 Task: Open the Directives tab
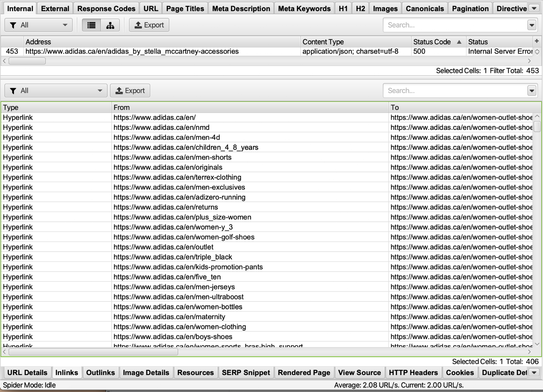(511, 8)
